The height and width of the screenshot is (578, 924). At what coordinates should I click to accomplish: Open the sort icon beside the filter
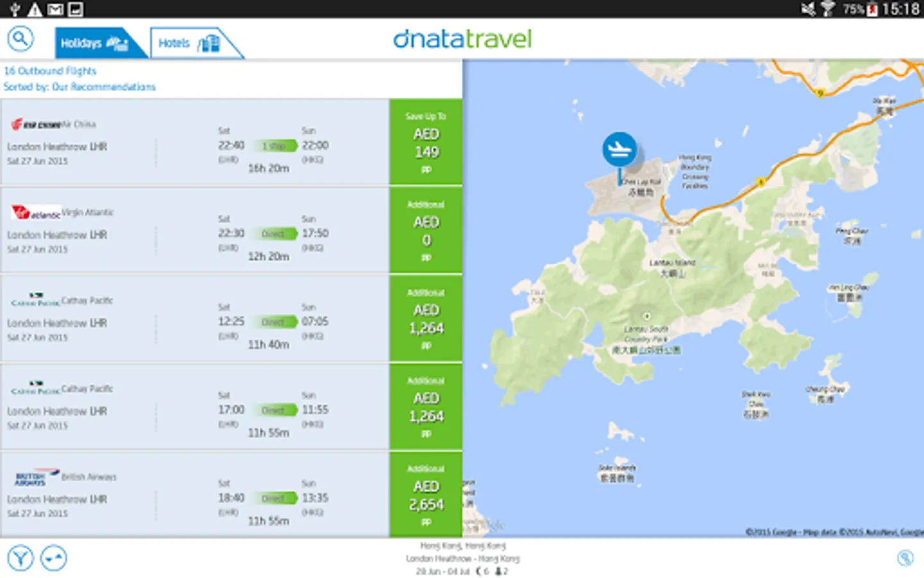tap(54, 557)
